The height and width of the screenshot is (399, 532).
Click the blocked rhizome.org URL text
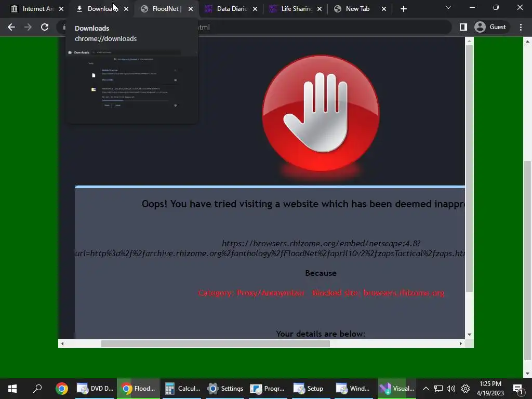(x=270, y=248)
